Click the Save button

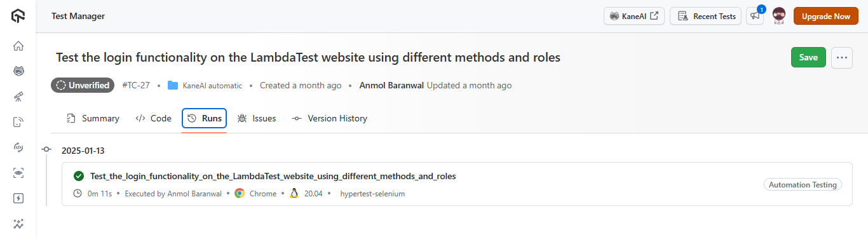[x=808, y=57]
